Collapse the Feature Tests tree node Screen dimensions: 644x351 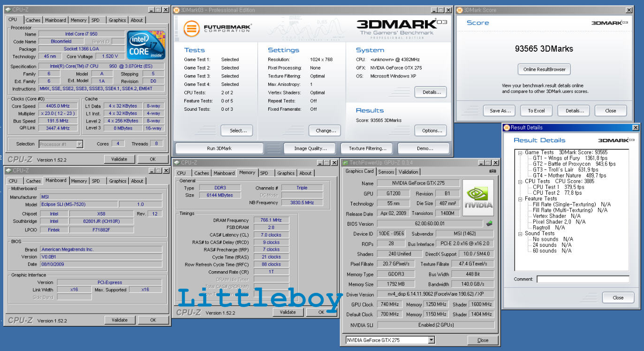[x=520, y=198]
